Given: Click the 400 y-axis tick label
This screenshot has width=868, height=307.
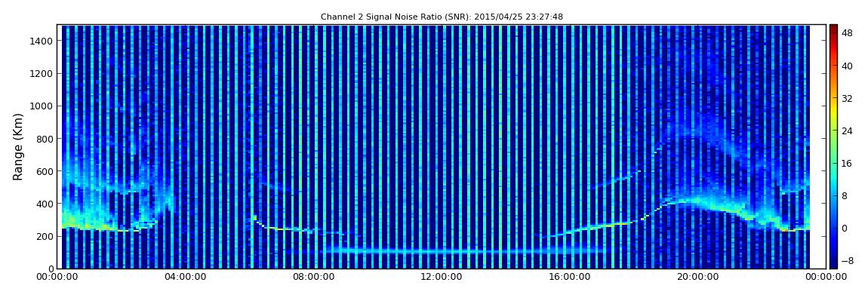Looking at the screenshot, I should [45, 204].
